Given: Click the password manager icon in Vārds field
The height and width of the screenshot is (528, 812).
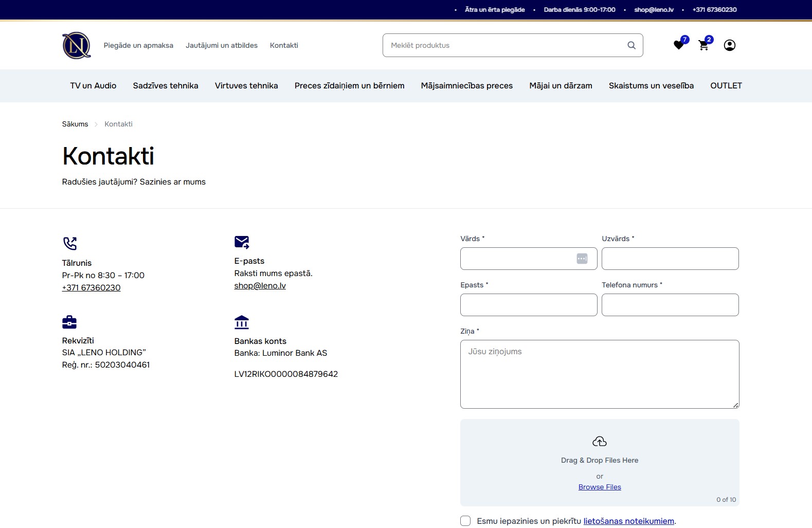Looking at the screenshot, I should point(582,259).
